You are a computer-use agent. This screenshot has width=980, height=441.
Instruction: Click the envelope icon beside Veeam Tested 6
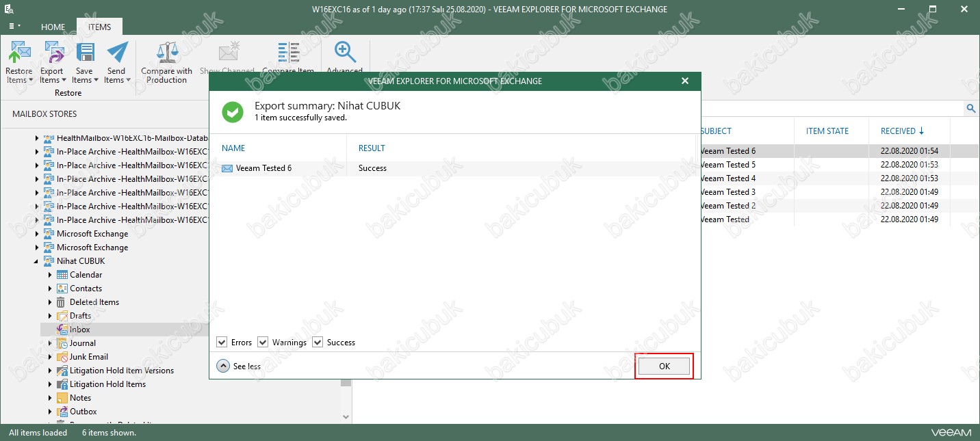227,168
